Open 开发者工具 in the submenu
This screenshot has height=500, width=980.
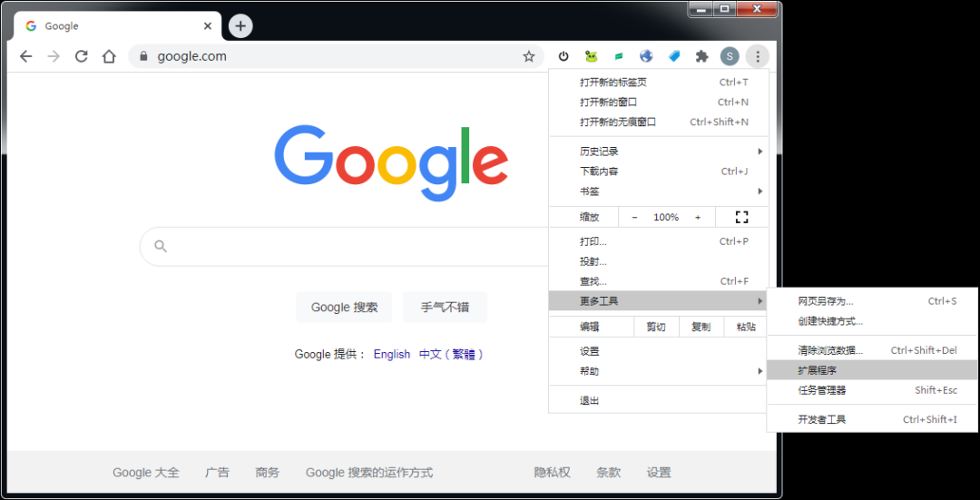click(873, 419)
